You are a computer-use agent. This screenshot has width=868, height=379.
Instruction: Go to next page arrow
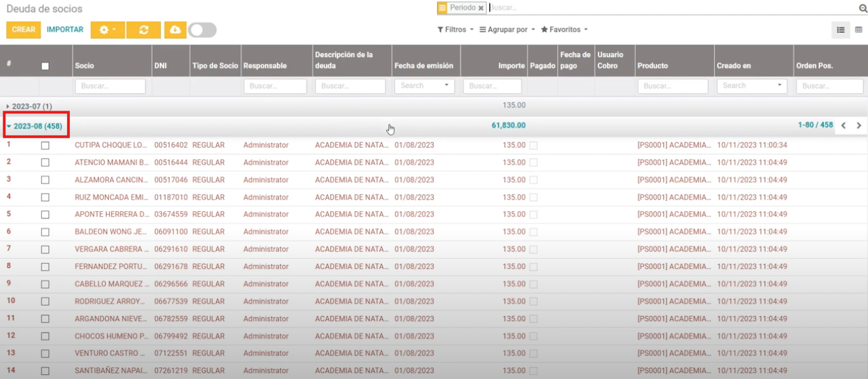(858, 126)
